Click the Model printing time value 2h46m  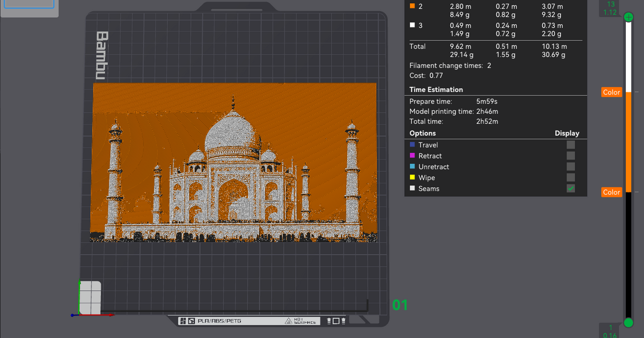coord(487,111)
